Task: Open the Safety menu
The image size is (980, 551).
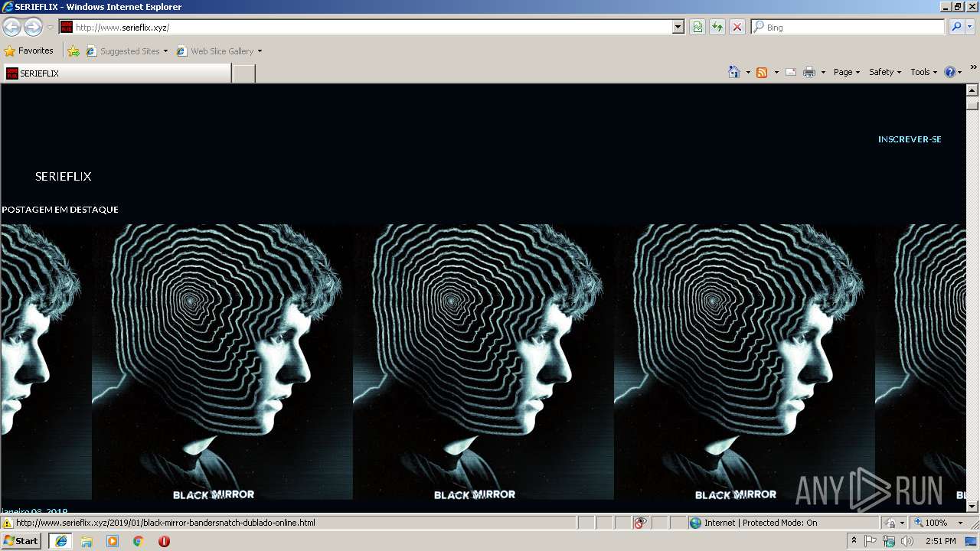Action: [885, 72]
